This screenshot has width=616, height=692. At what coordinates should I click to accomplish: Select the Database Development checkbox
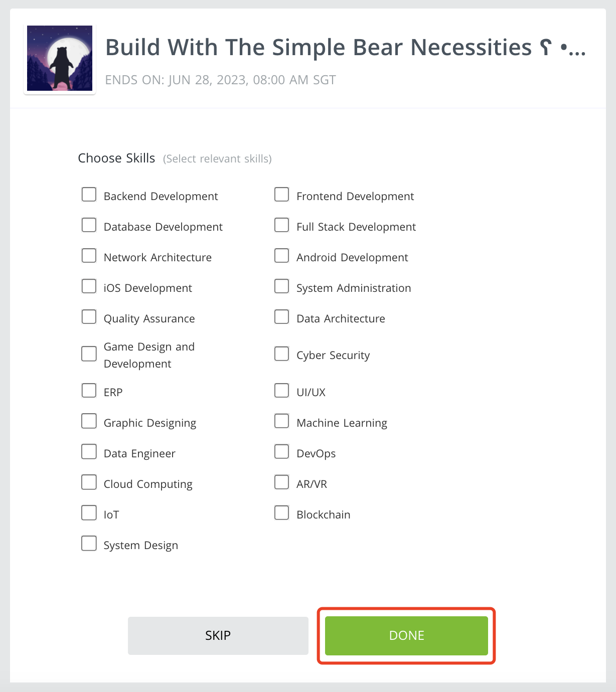[x=89, y=225]
